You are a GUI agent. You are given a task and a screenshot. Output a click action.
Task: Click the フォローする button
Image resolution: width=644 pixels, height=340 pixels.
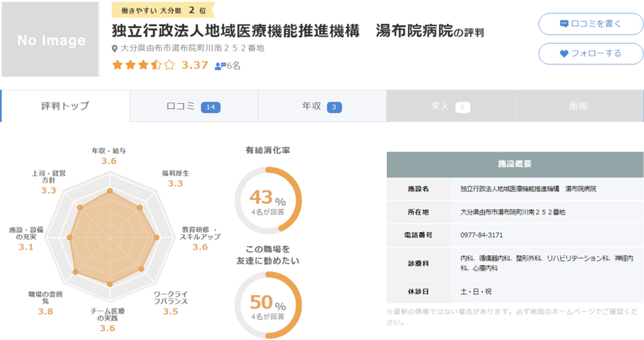point(591,53)
